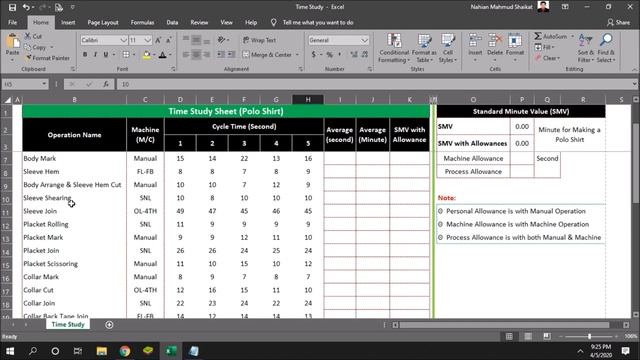Open Cell Styles gallery
640x360 pixels.
point(448,48)
